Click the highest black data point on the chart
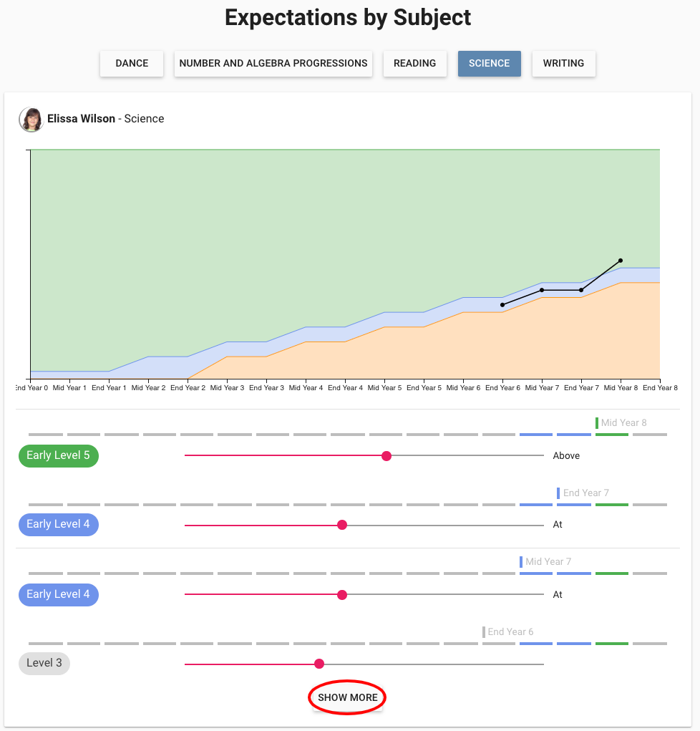 621,261
